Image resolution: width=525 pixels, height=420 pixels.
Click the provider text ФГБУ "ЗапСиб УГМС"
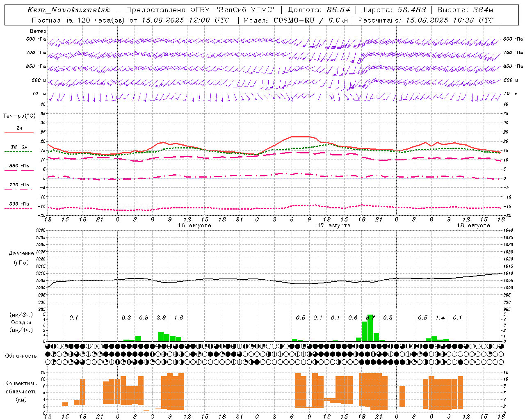tap(234, 10)
